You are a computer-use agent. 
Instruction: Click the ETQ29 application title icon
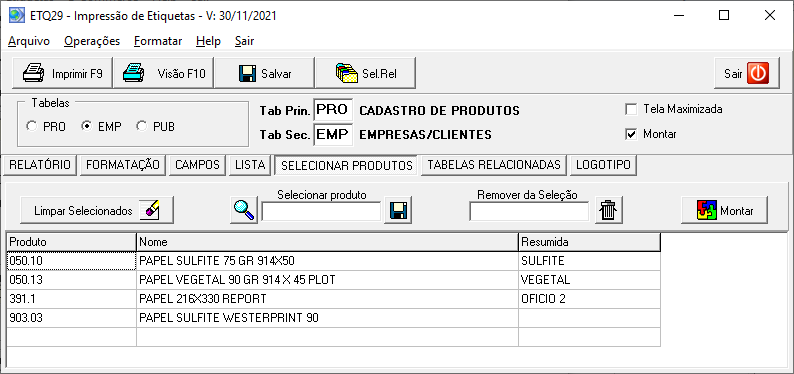tap(16, 15)
